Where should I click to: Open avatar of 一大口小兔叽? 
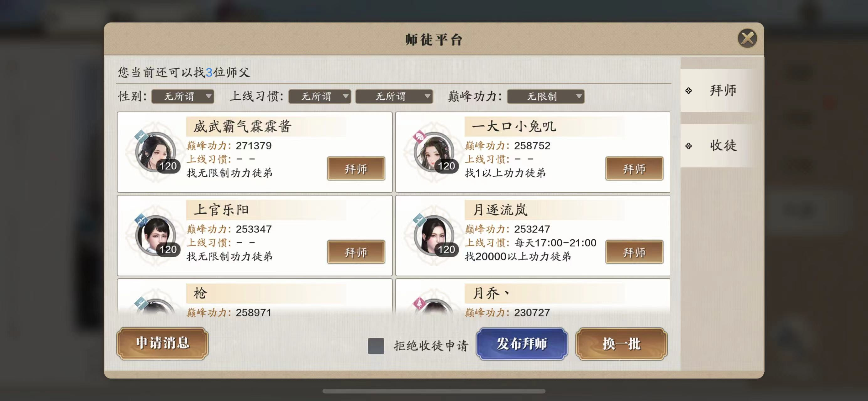434,152
